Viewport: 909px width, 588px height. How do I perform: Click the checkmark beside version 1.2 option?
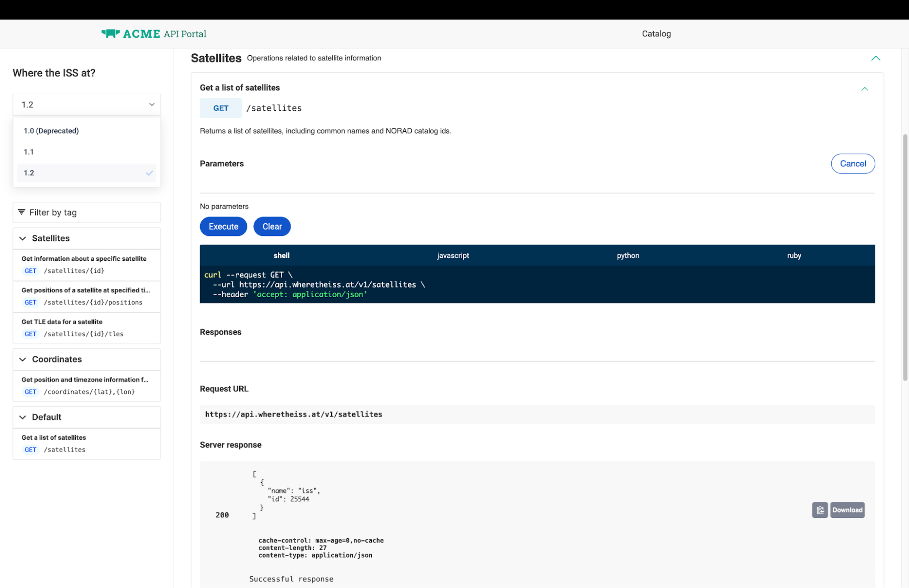tap(149, 173)
